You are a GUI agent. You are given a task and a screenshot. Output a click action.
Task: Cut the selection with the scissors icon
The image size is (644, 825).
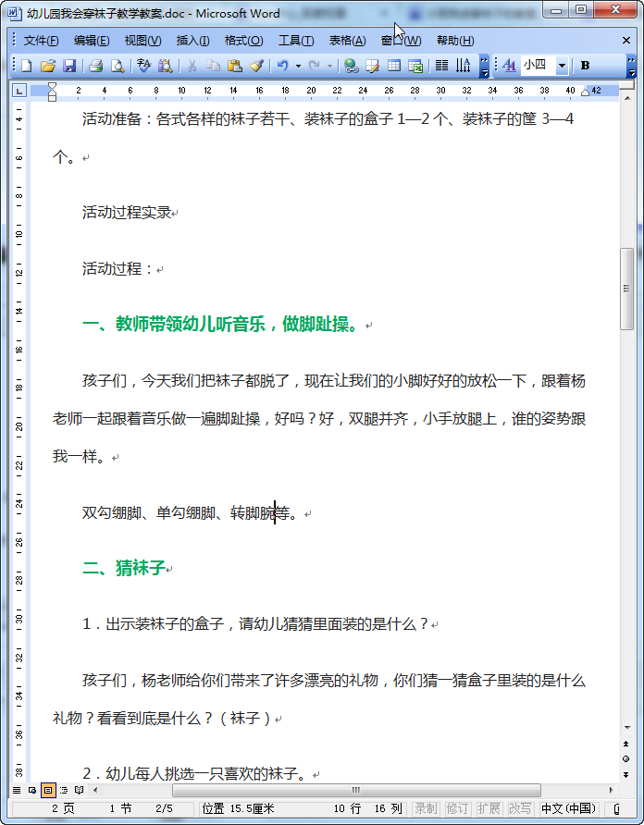pyautogui.click(x=192, y=66)
